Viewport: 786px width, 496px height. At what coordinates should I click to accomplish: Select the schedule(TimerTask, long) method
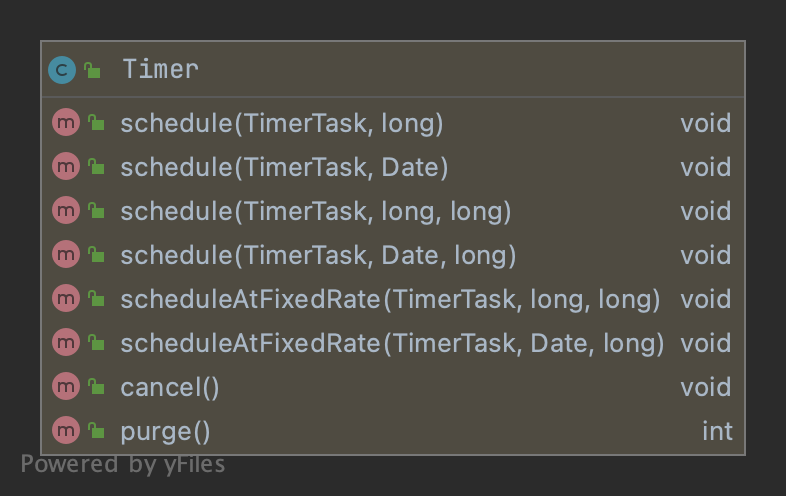point(282,123)
